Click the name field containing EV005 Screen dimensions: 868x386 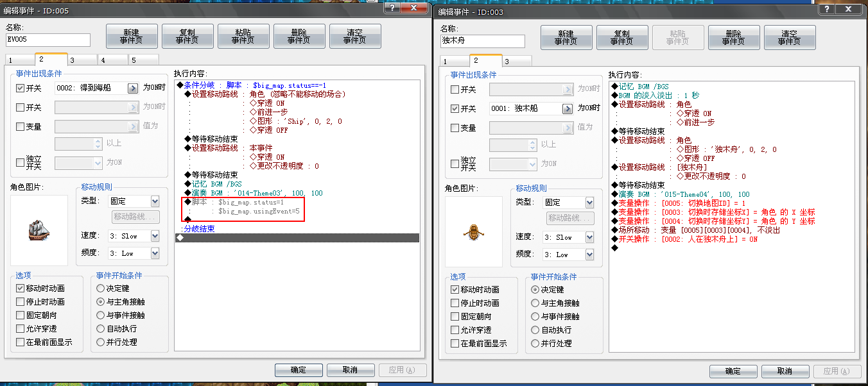pyautogui.click(x=48, y=40)
